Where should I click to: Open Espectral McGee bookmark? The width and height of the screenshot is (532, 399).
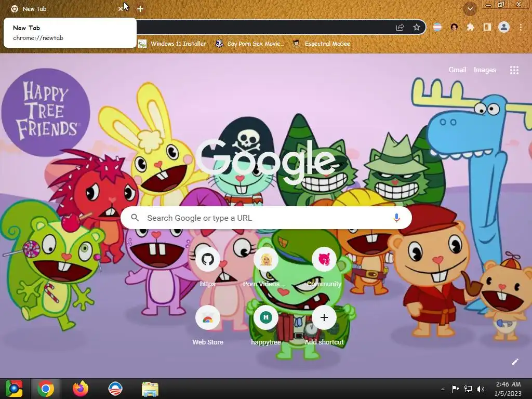click(321, 44)
